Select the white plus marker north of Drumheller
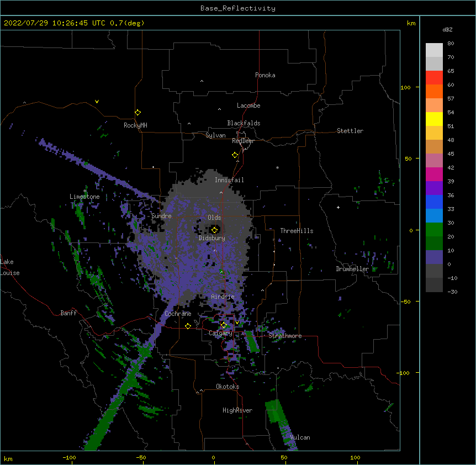This screenshot has width=476, height=465. (x=338, y=207)
